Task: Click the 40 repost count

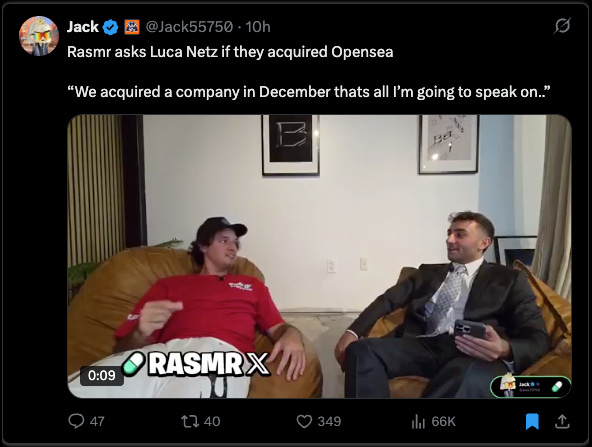Action: pos(212,421)
